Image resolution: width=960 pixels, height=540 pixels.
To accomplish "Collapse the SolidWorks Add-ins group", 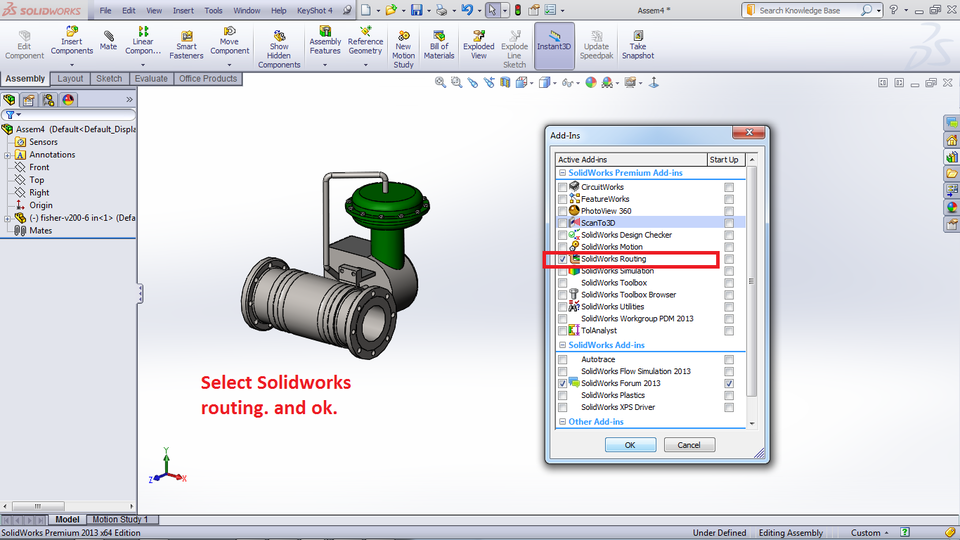I will (562, 345).
